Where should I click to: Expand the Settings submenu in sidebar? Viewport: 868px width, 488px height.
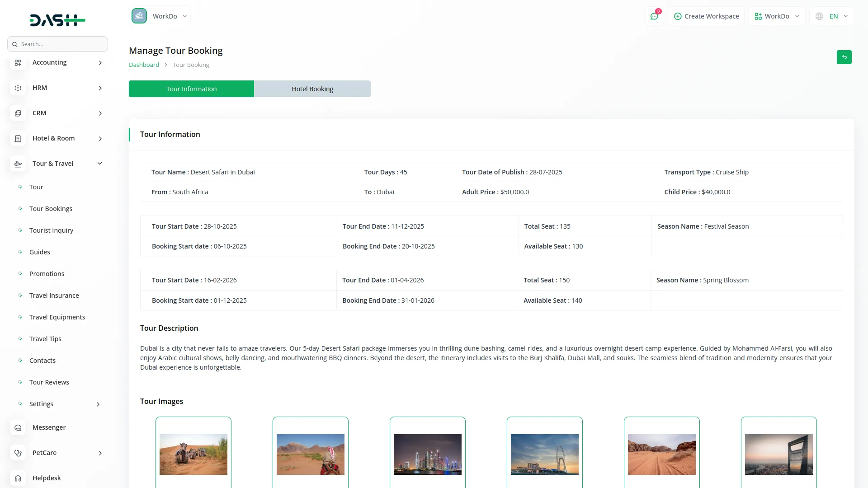click(x=41, y=404)
